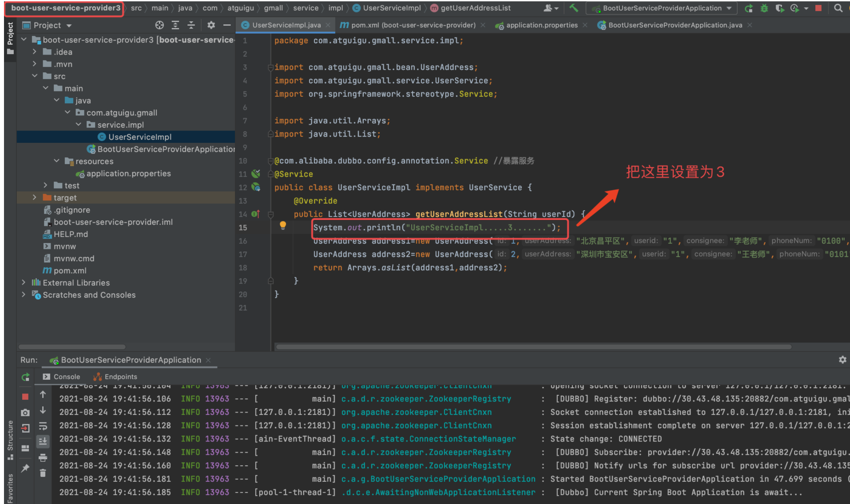Screen dimensions: 850x504
Task: Expand the .mvn folder
Action: pyautogui.click(x=35, y=64)
